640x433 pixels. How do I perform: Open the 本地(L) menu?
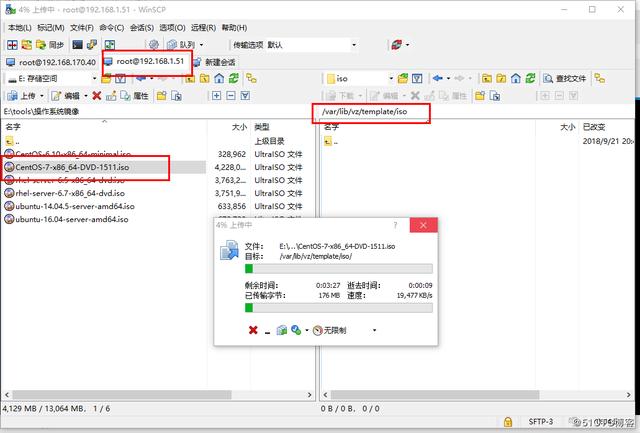pyautogui.click(x=19, y=28)
